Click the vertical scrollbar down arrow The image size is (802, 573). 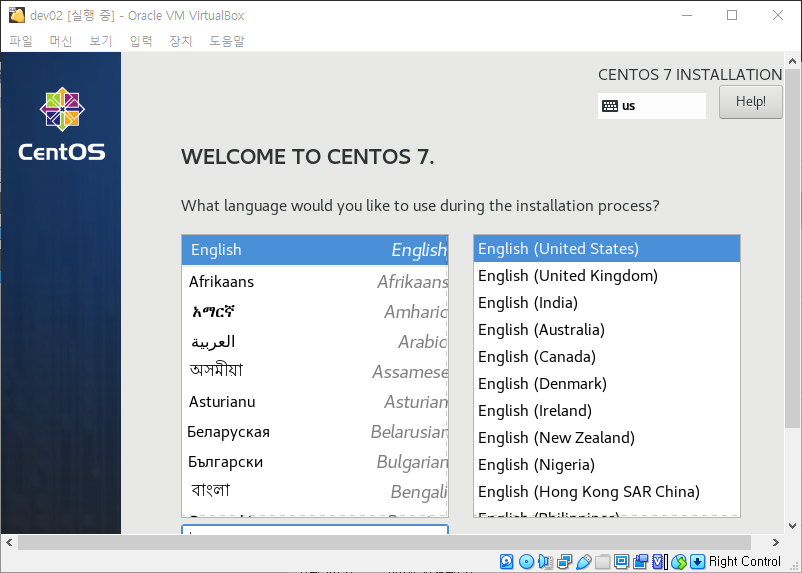792,525
